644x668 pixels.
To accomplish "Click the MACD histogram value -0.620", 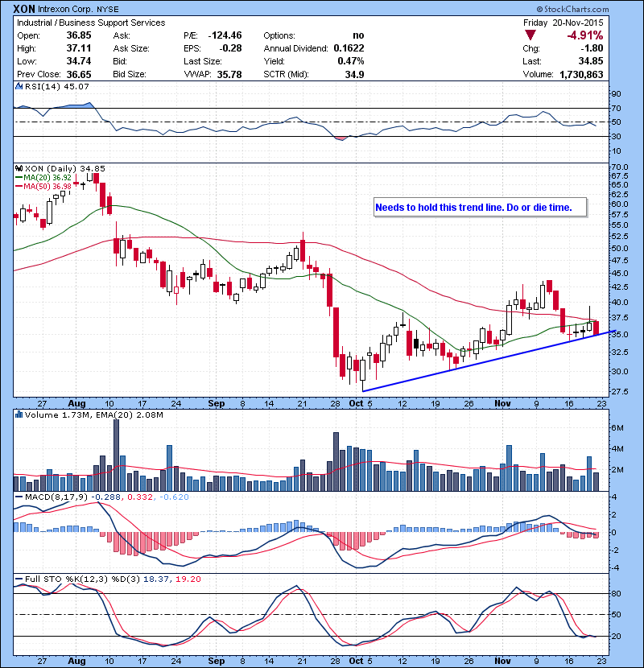I will (x=174, y=497).
